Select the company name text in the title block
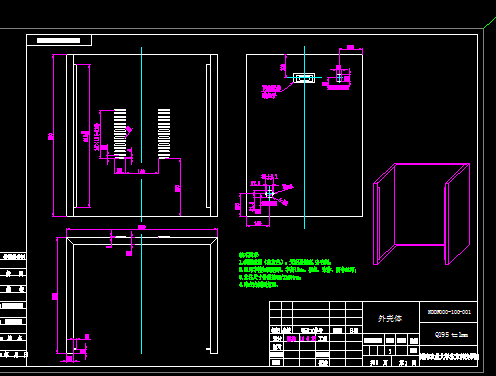Viewport: 496px width, 376px height. coord(449,357)
